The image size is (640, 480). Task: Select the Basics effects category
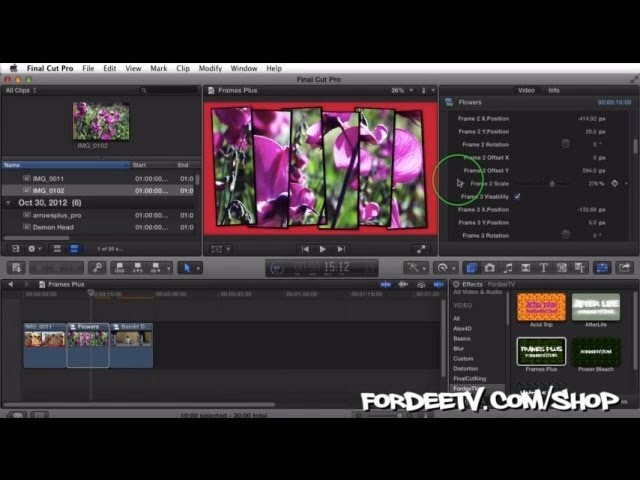tap(462, 339)
